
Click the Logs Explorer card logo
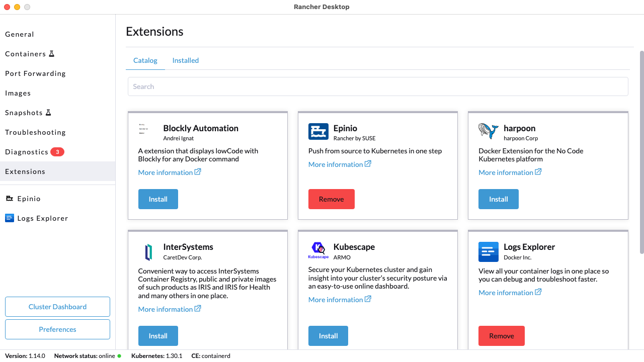pos(488,252)
